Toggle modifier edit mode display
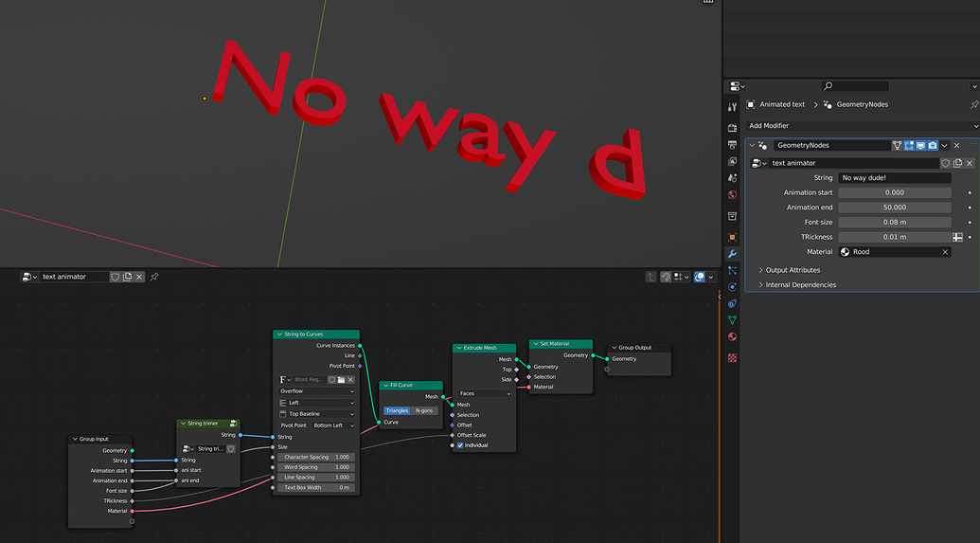980x543 pixels. (909, 145)
